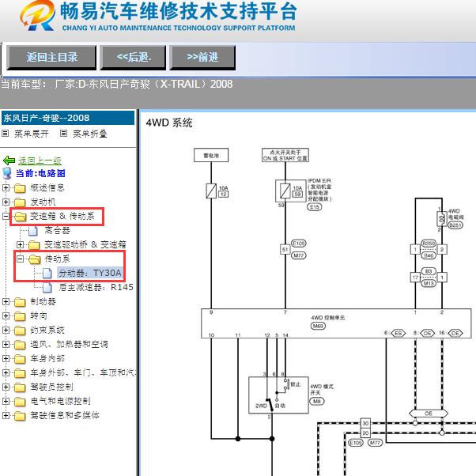Click the green back arrow icon

9,161
